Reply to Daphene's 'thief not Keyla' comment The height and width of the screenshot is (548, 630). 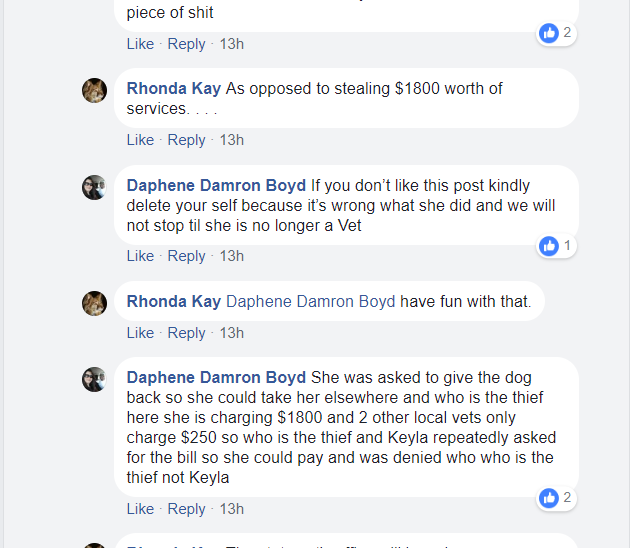pos(186,509)
